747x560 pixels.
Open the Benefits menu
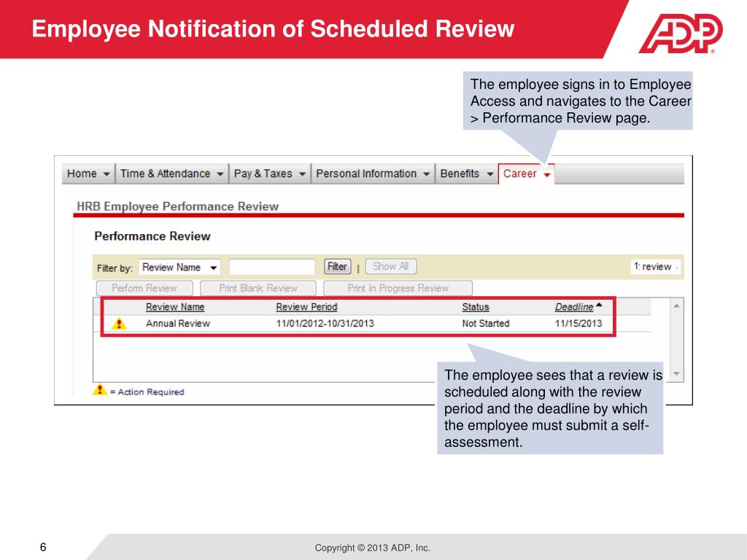tap(466, 174)
